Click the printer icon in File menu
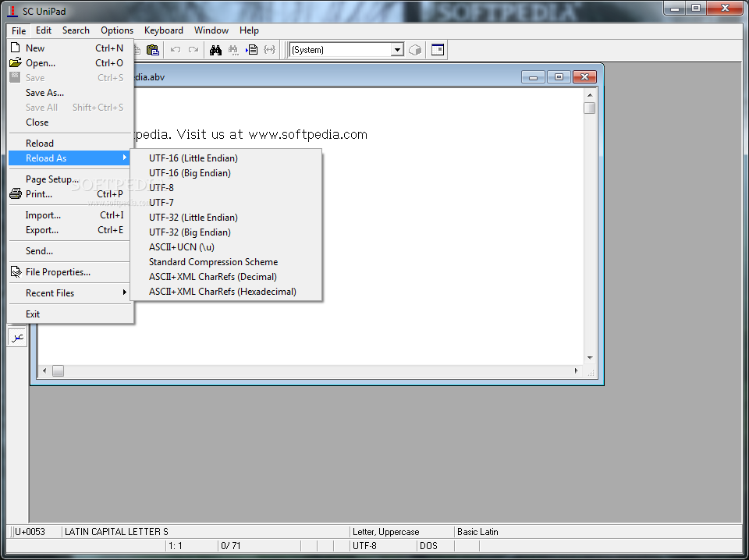Screen dimensions: 749x560 tap(16, 194)
